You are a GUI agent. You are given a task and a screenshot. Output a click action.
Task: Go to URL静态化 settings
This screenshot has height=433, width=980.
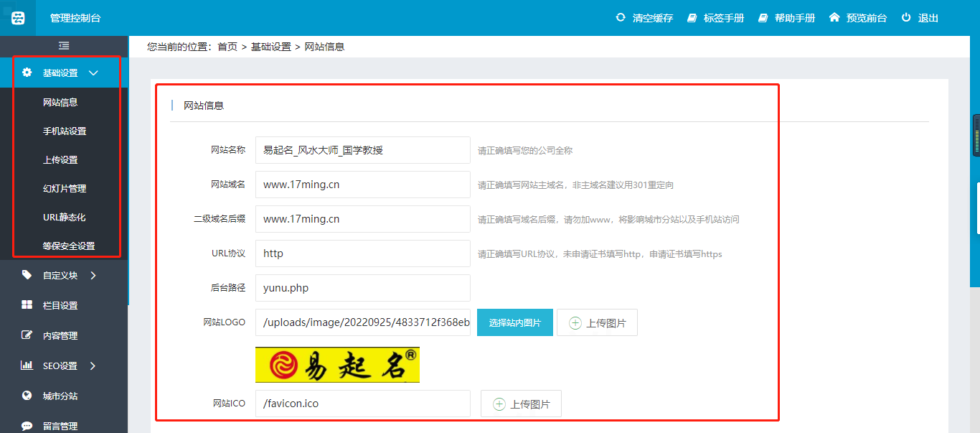65,217
